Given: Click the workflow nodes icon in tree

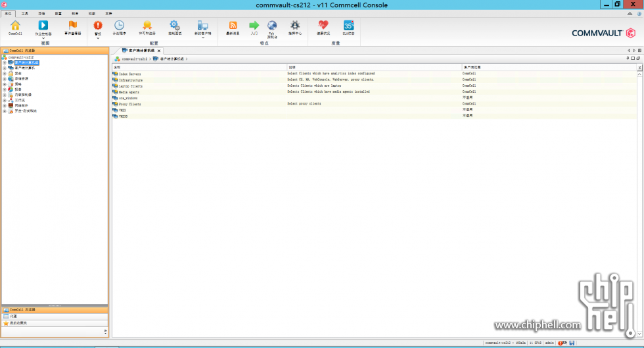Looking at the screenshot, I should pyautogui.click(x=11, y=100).
